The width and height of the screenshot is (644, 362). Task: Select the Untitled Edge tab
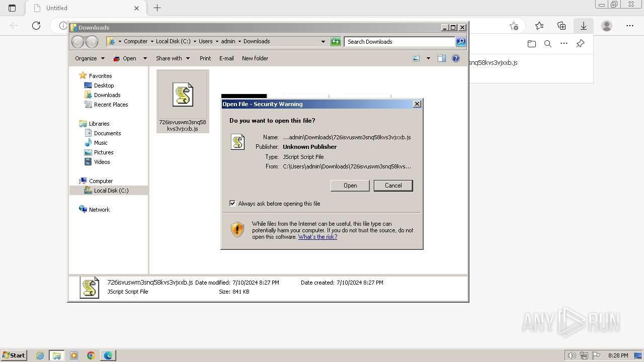[x=86, y=8]
